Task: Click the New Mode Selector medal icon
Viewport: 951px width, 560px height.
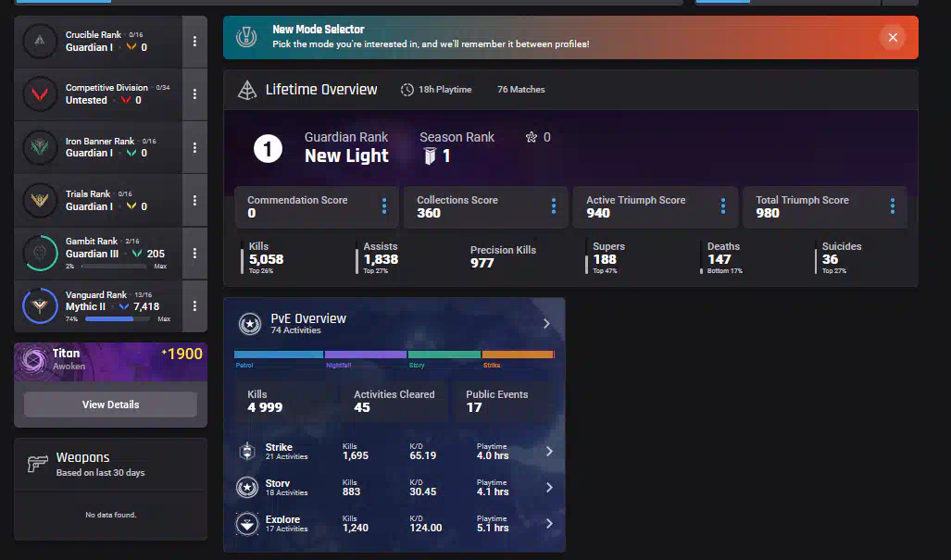Action: click(x=246, y=37)
